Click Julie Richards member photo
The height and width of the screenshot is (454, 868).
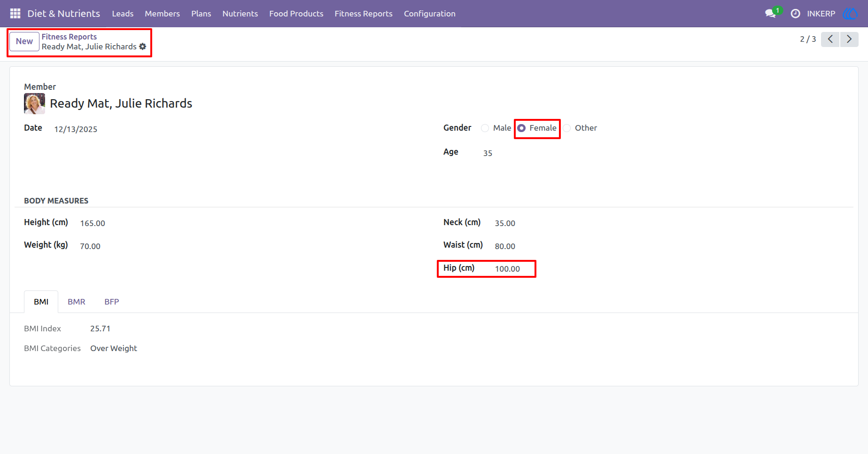coord(35,103)
